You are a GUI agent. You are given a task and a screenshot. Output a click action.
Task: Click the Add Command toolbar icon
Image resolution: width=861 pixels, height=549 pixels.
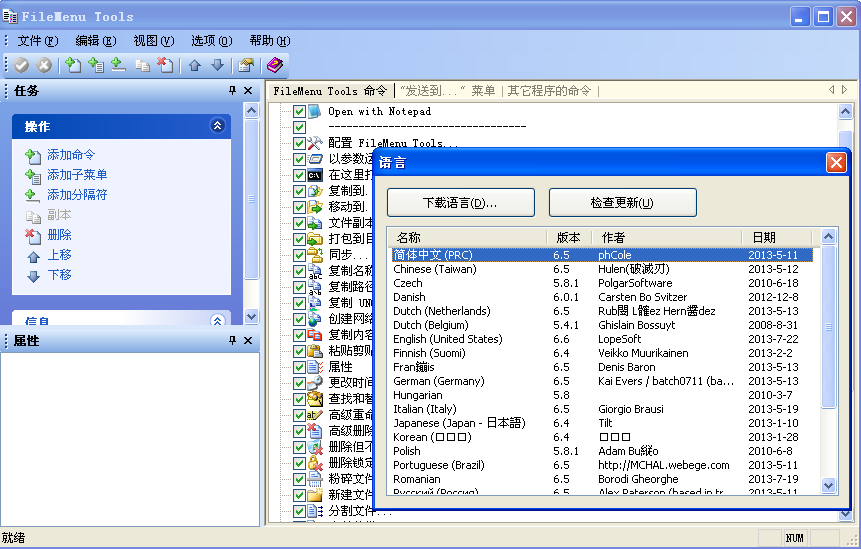(73, 65)
